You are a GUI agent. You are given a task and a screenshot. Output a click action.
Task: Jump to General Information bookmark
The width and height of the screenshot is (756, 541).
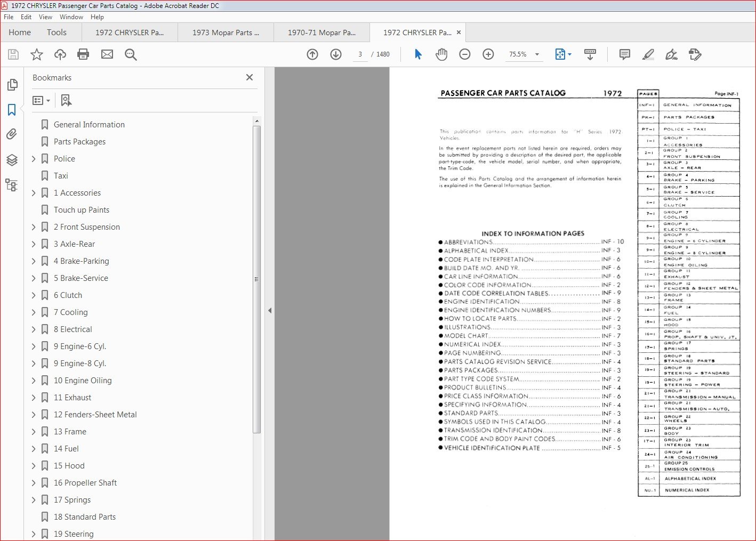tap(89, 125)
